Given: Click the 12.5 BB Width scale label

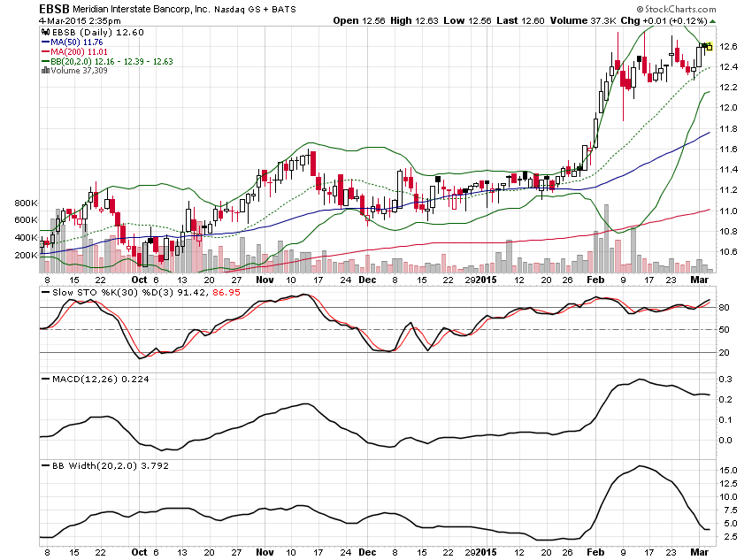Looking at the screenshot, I should coord(728,484).
